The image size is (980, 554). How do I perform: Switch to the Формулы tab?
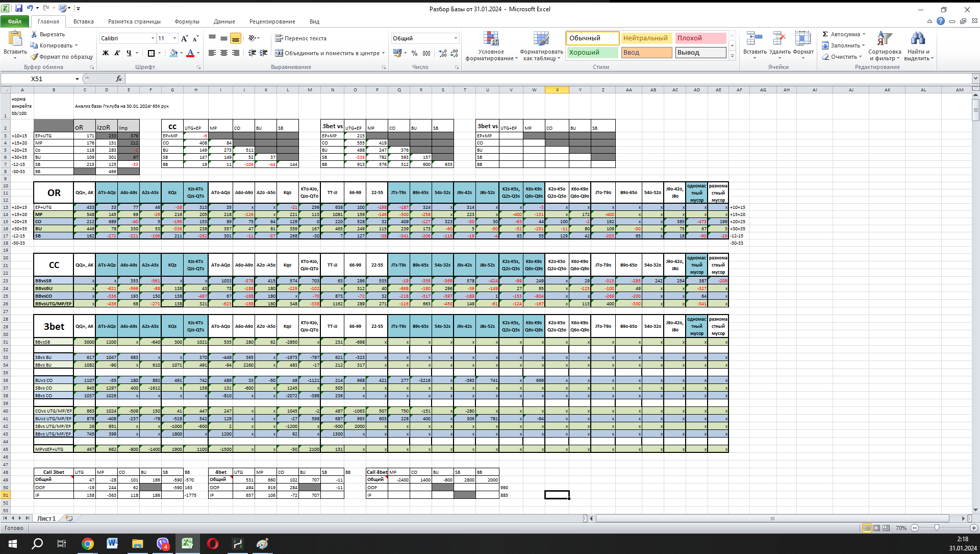click(187, 21)
